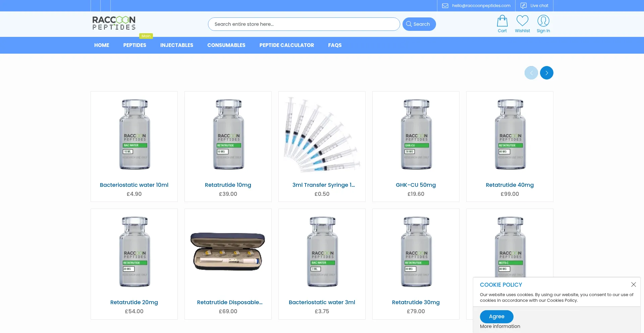Open the PEPTIDE CALCULATOR menu item

pos(286,45)
